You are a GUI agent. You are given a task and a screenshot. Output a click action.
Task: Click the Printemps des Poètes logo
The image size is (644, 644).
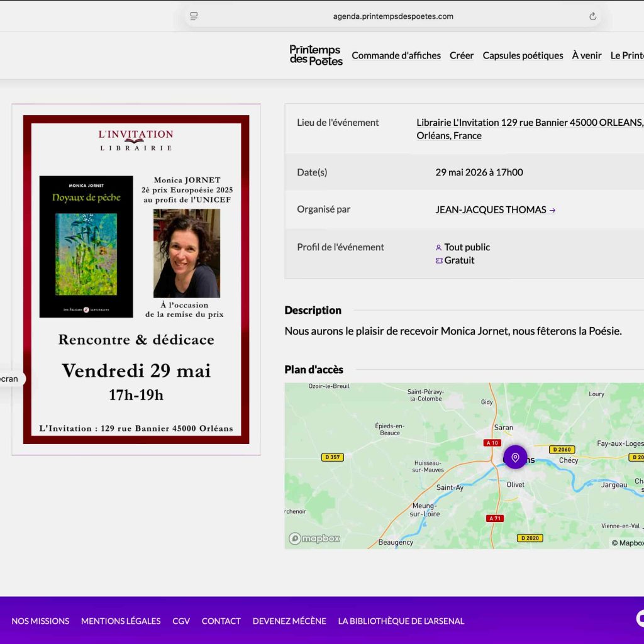tap(316, 55)
